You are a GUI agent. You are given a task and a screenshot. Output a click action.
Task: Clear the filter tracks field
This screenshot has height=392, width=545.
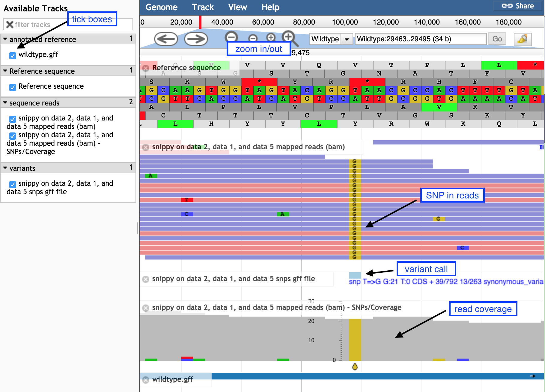click(10, 25)
